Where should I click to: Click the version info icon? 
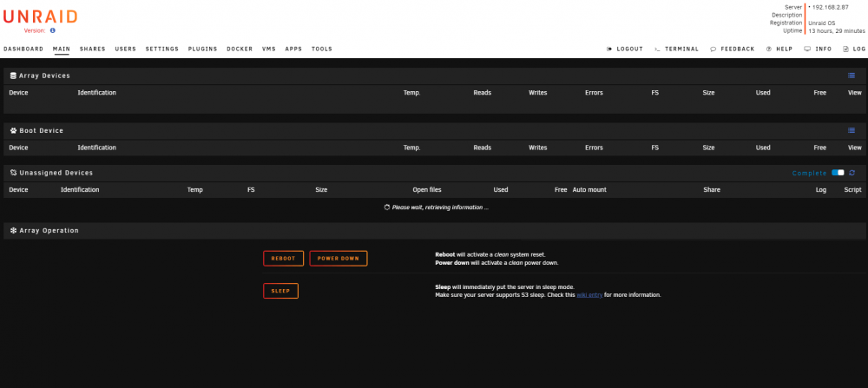53,31
